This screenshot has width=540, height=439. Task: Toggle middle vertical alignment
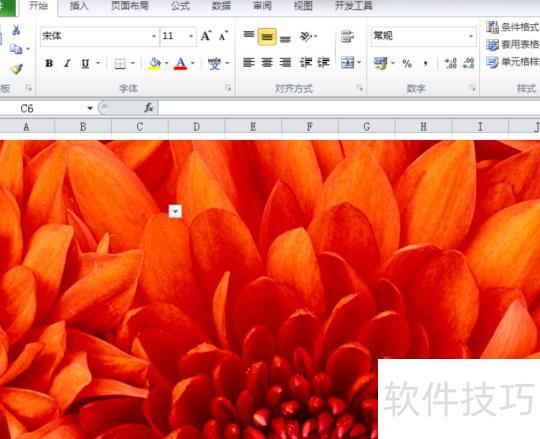(267, 36)
